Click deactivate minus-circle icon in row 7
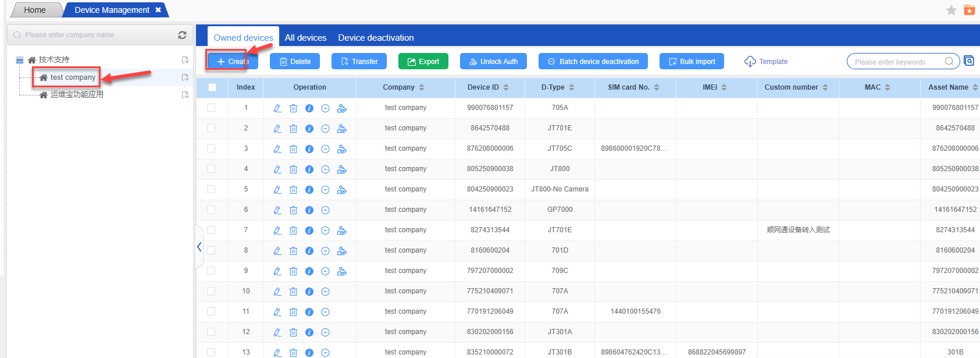This screenshot has width=980, height=358. (326, 231)
